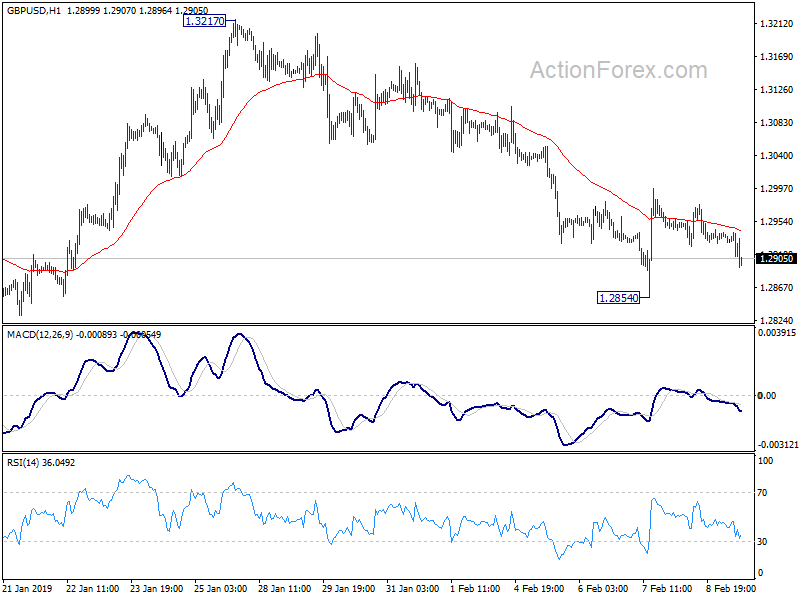The image size is (800, 600).
Task: Click the 21 Jan 2019 date label
Action: point(28,588)
